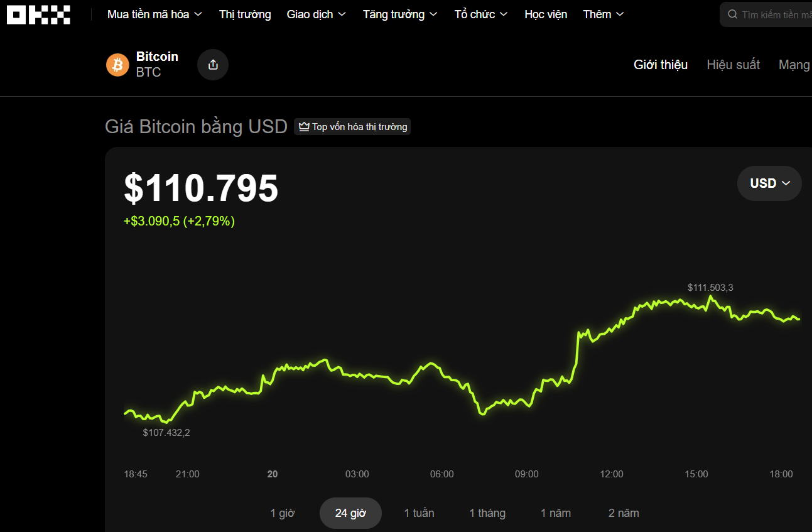Open 'Học viện' from the top menu
Viewport: 812px width, 532px height.
(546, 14)
